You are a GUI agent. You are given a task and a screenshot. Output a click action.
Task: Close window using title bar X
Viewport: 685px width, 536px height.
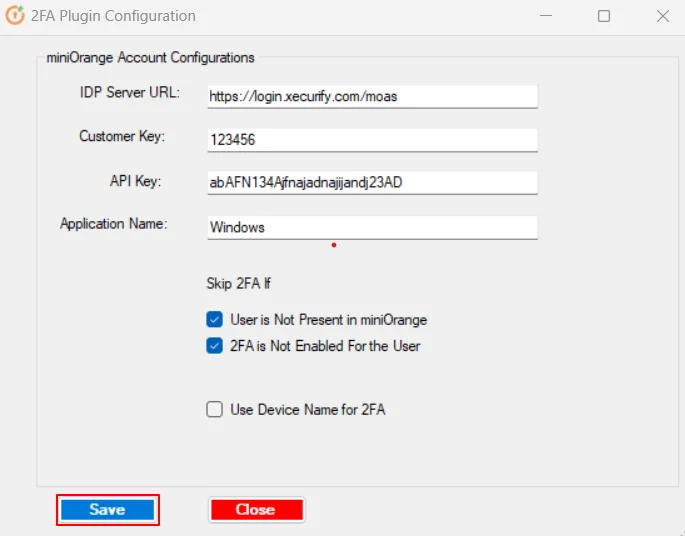tap(662, 16)
